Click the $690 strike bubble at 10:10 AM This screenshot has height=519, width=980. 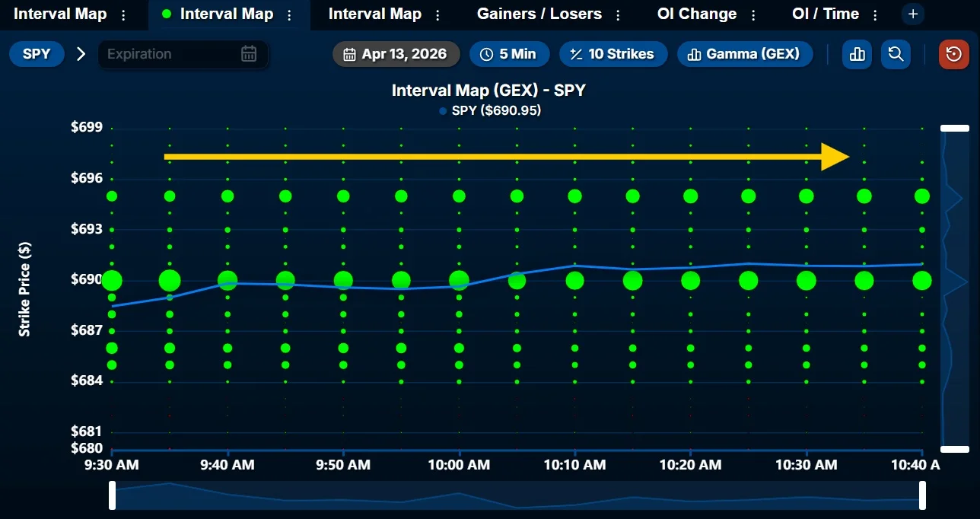pyautogui.click(x=574, y=281)
